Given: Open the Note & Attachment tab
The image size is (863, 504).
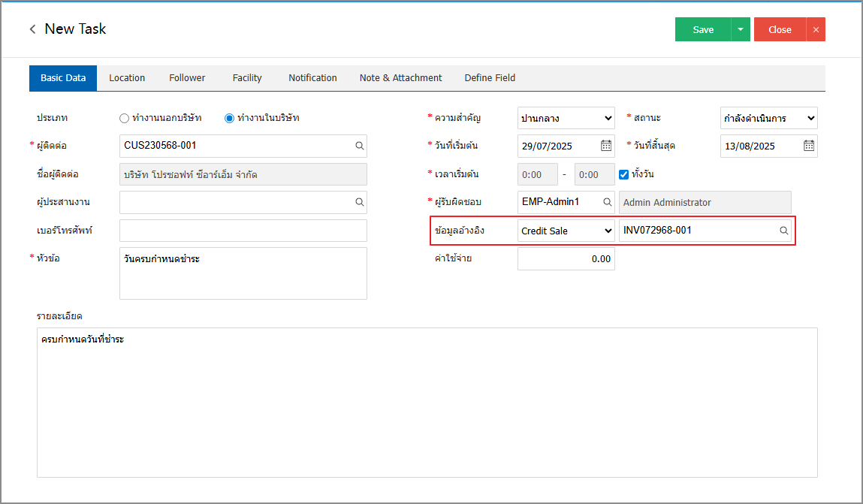Looking at the screenshot, I should point(400,78).
